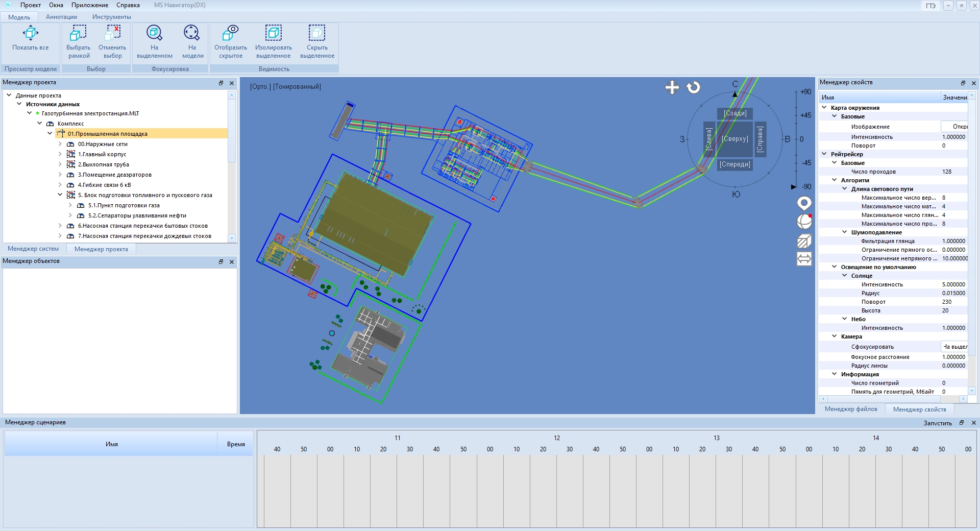
Task: Click Отменить выбор in the ribbon
Action: (x=112, y=34)
